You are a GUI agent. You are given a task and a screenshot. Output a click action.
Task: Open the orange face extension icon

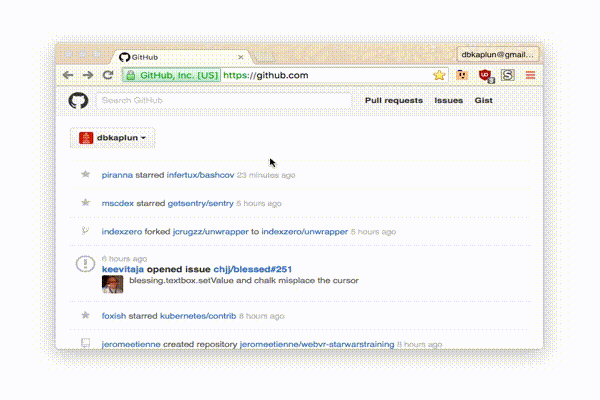462,75
